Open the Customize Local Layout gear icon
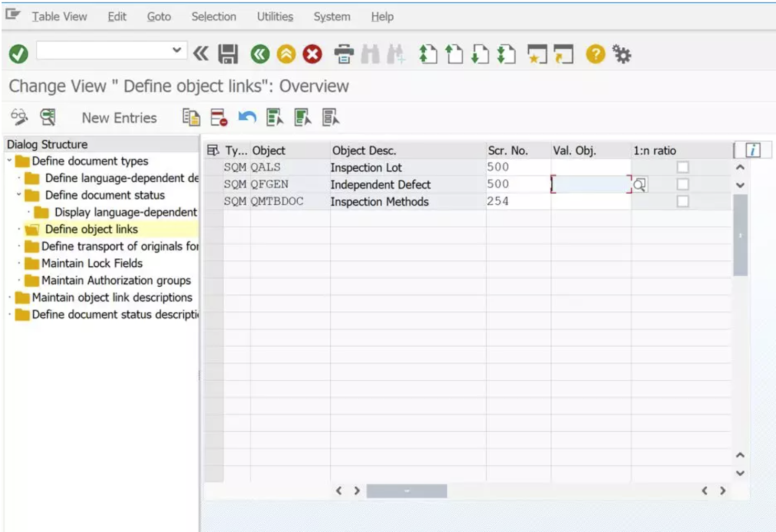The width and height of the screenshot is (776, 532). (x=622, y=54)
